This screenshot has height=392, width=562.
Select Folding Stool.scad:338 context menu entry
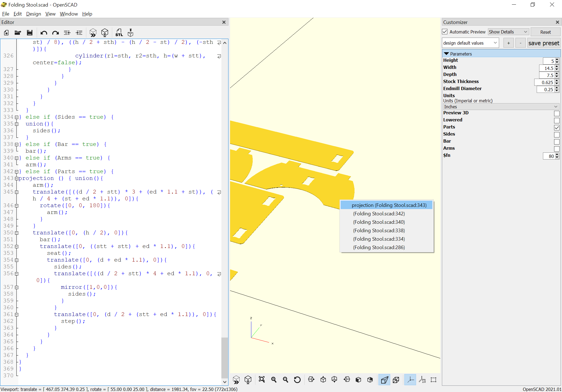[379, 231]
